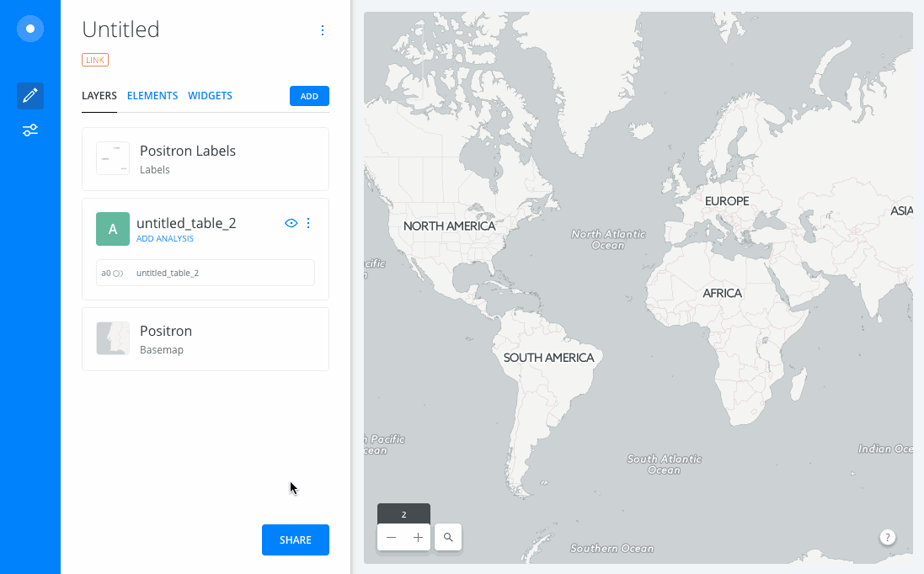Click the SHARE button
Image resolution: width=924 pixels, height=574 pixels.
point(296,539)
